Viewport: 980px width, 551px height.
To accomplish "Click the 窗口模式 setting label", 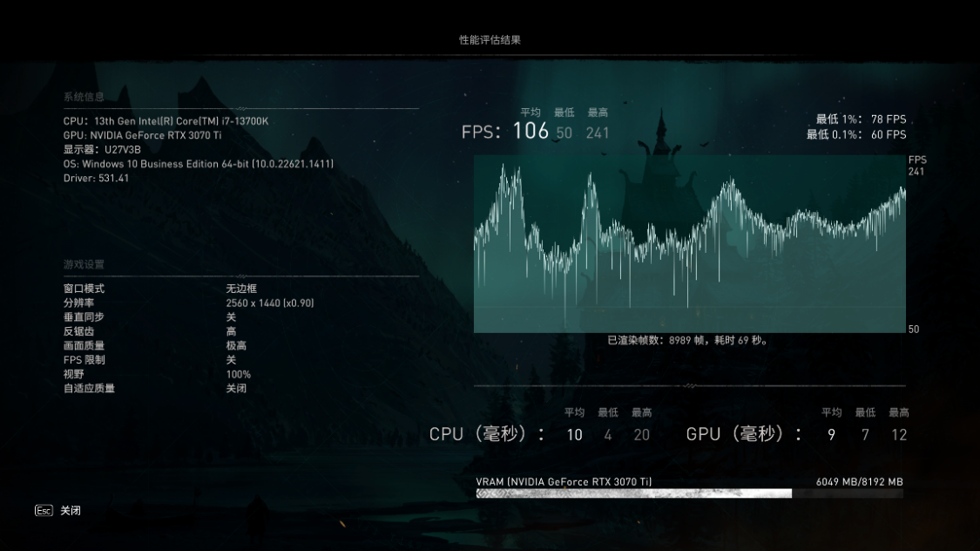I will point(84,289).
